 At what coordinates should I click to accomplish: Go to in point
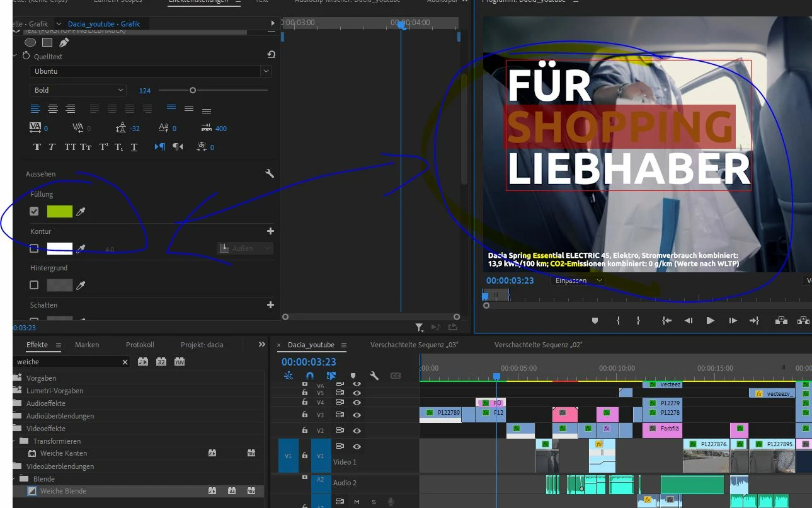point(666,320)
